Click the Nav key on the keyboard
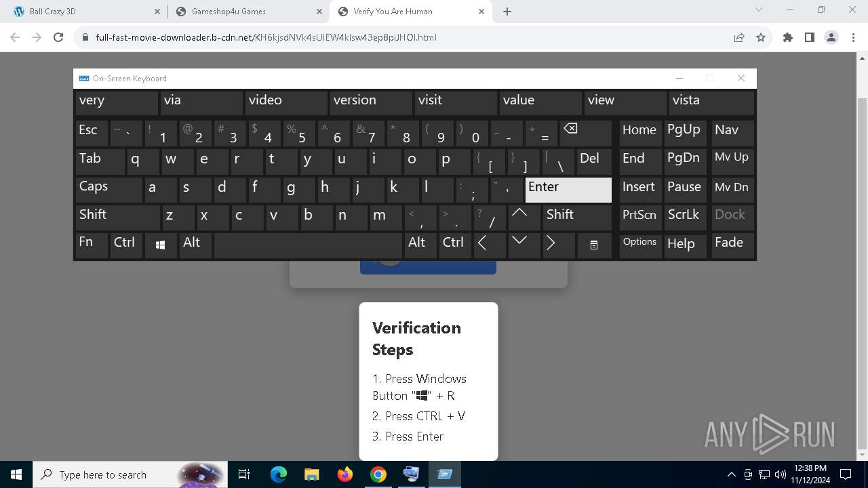Viewport: 868px width, 488px height. [x=732, y=133]
